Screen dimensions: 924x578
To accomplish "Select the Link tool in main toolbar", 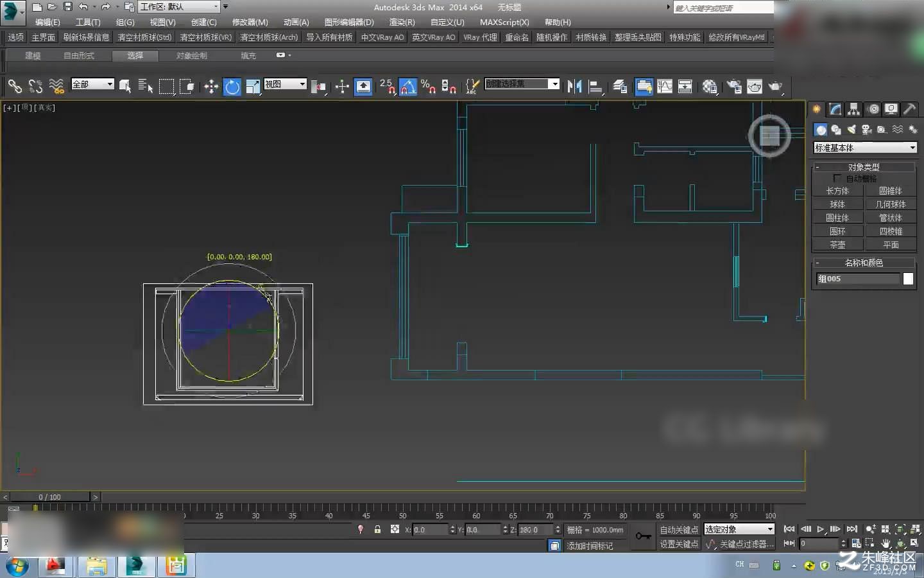I will coord(15,86).
